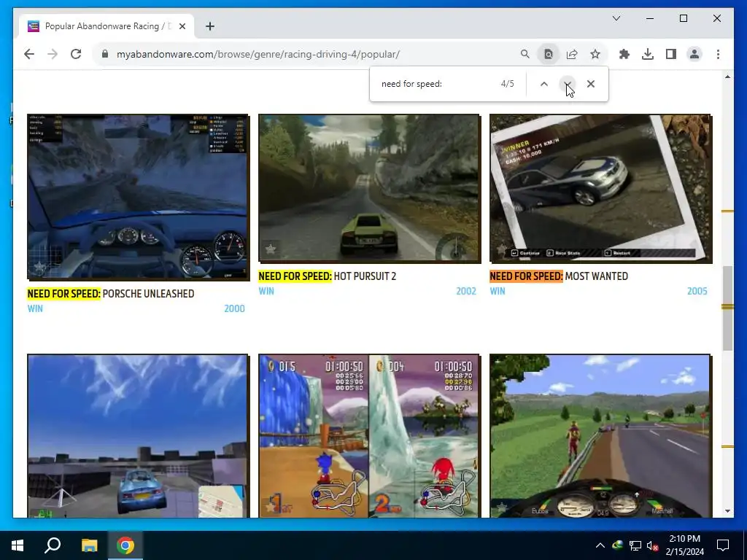Click year 2002 under Hot Pursuit 2
The width and height of the screenshot is (747, 560).
(x=466, y=291)
